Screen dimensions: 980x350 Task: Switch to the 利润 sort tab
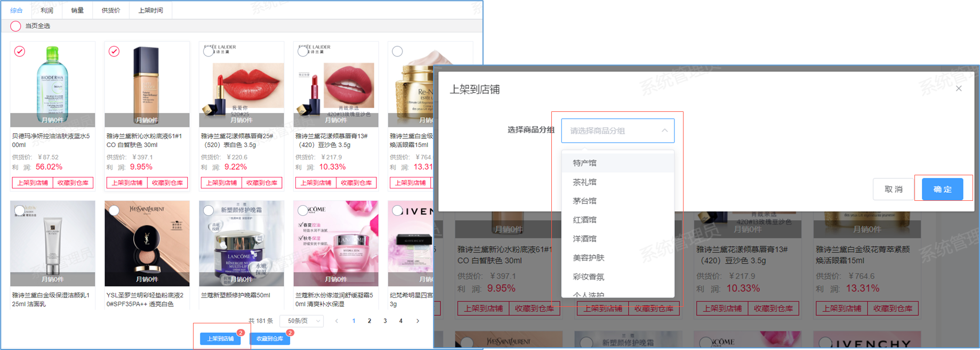point(47,10)
